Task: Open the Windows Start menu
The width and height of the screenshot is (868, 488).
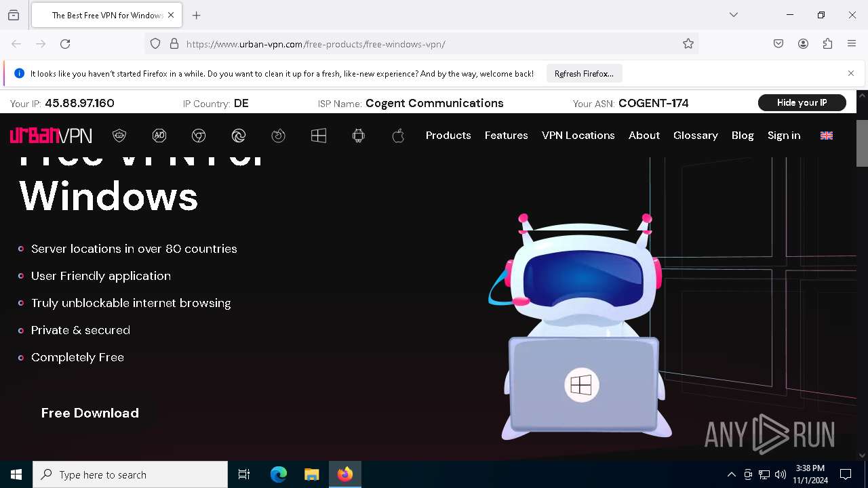Action: coord(16,474)
